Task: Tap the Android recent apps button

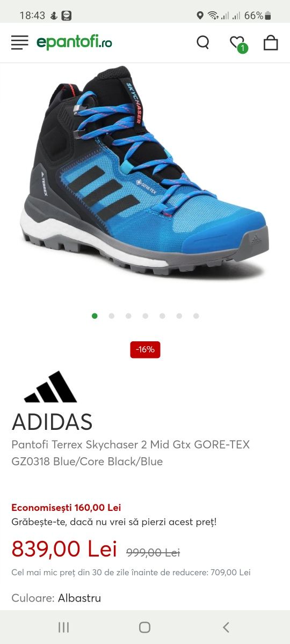Action: tap(63, 627)
